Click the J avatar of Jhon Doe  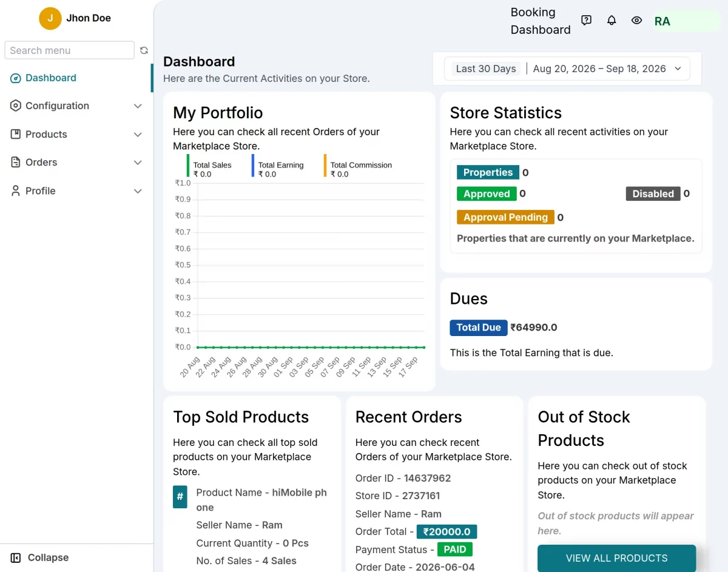click(50, 18)
